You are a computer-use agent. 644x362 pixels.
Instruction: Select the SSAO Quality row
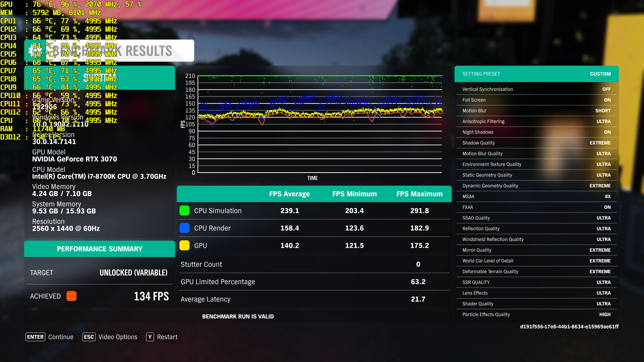click(537, 218)
